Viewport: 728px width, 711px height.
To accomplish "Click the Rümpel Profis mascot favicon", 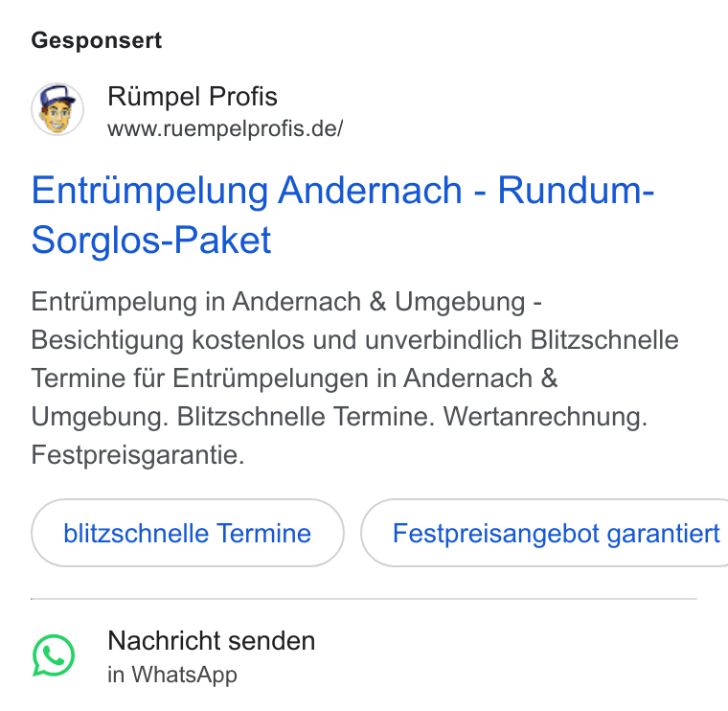I will coord(57,109).
